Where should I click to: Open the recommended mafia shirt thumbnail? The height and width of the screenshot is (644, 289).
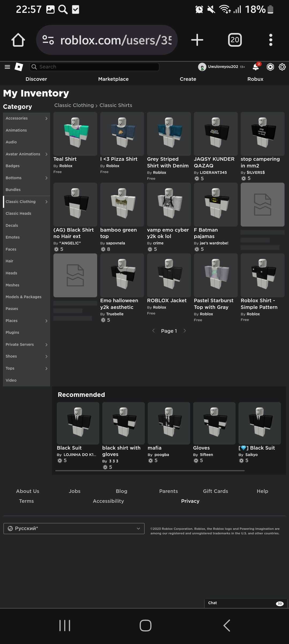(169, 423)
